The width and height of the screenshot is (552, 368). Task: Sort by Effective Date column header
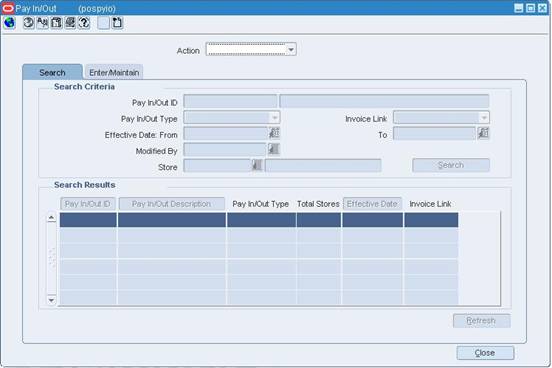372,204
